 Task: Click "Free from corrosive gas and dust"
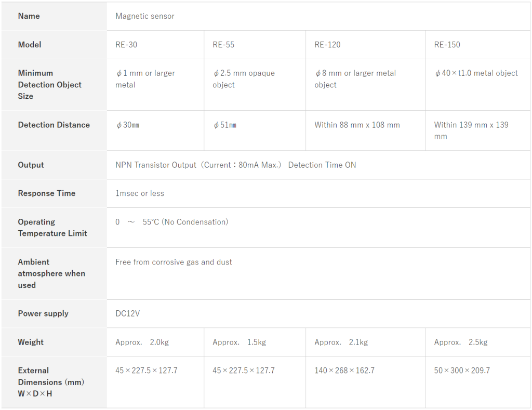point(174,262)
